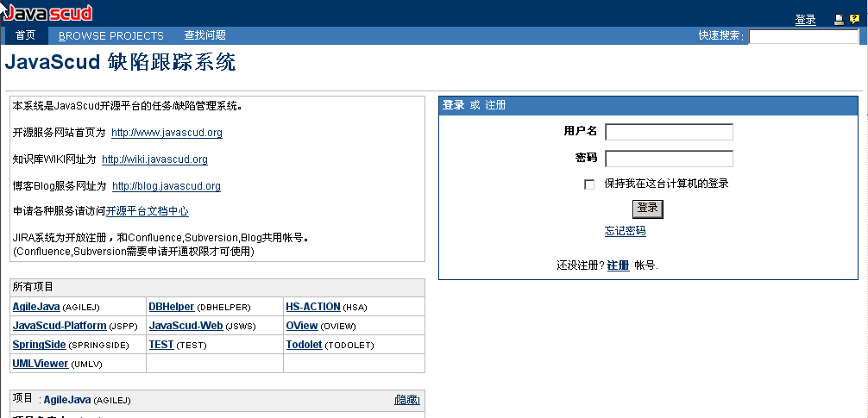Open the 首页 tab
The image size is (868, 418).
click(26, 35)
